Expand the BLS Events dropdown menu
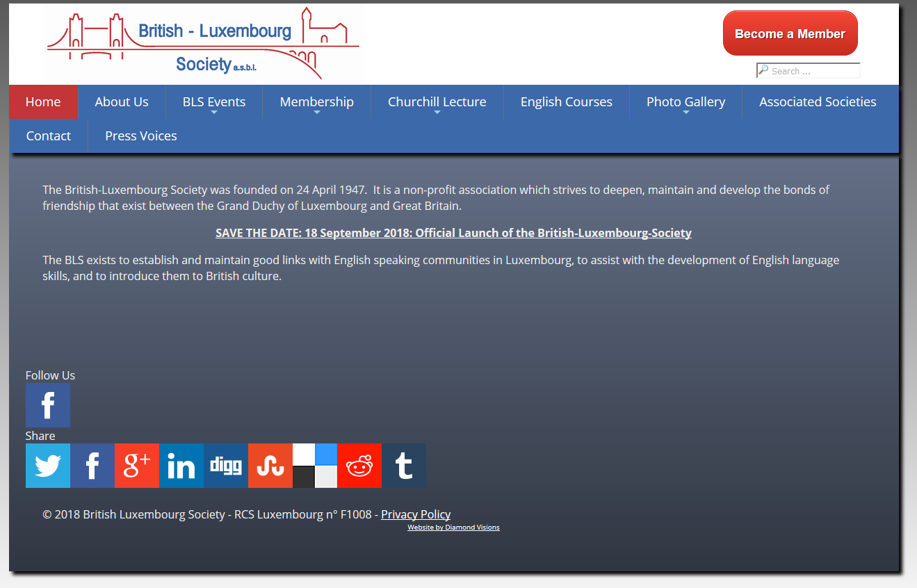 click(x=214, y=102)
